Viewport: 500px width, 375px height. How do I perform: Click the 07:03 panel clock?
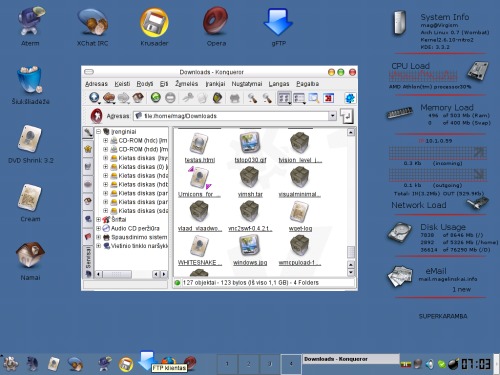tap(476, 364)
